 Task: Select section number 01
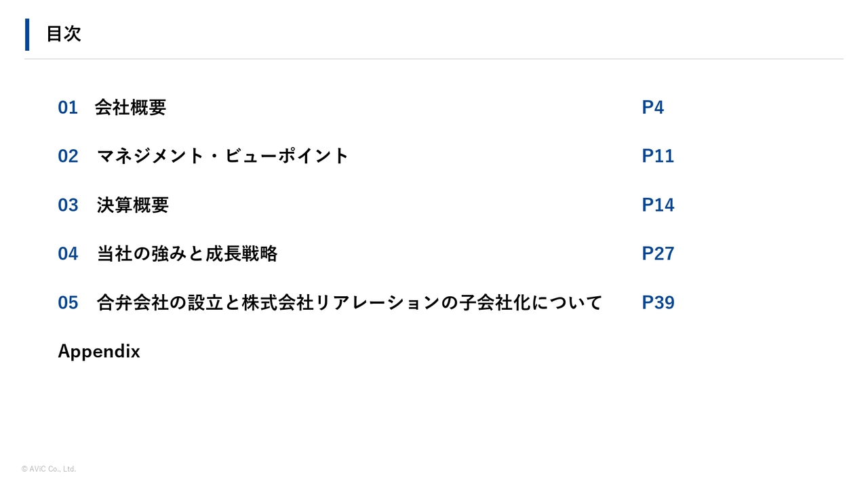click(68, 107)
